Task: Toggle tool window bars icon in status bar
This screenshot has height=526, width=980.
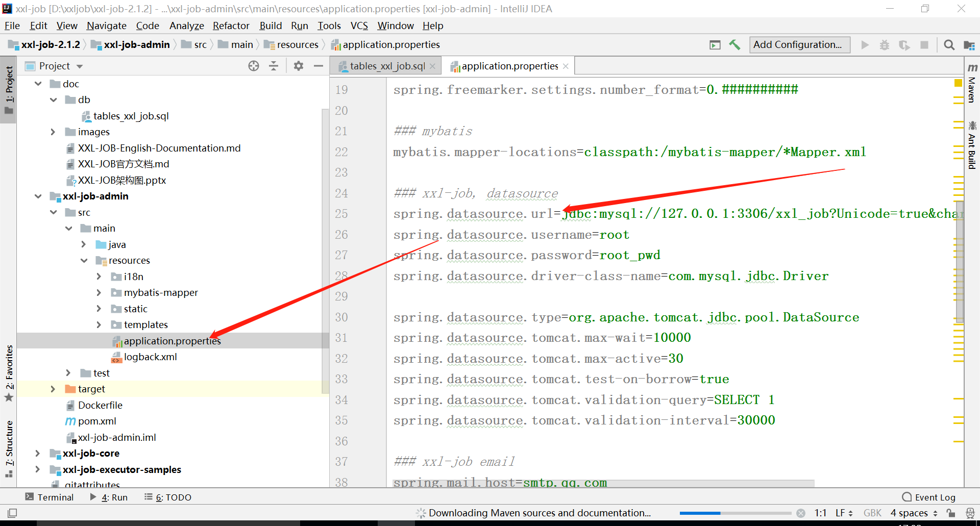Action: pos(12,513)
